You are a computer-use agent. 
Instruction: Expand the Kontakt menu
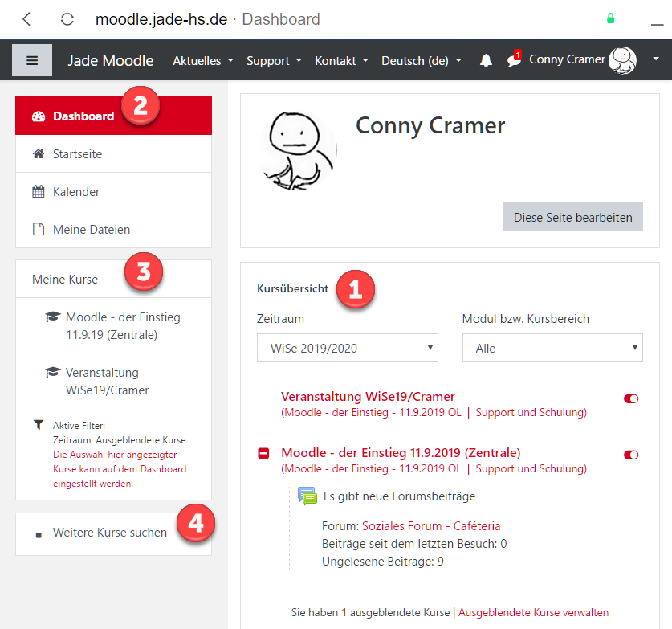click(341, 61)
